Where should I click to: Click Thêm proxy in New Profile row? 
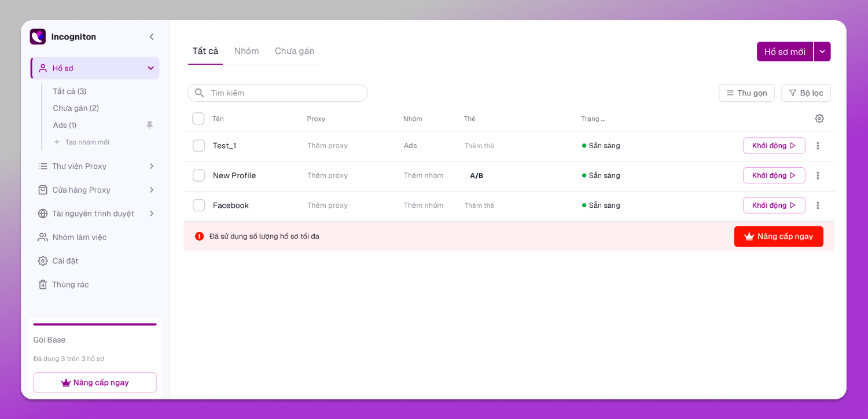pos(328,175)
